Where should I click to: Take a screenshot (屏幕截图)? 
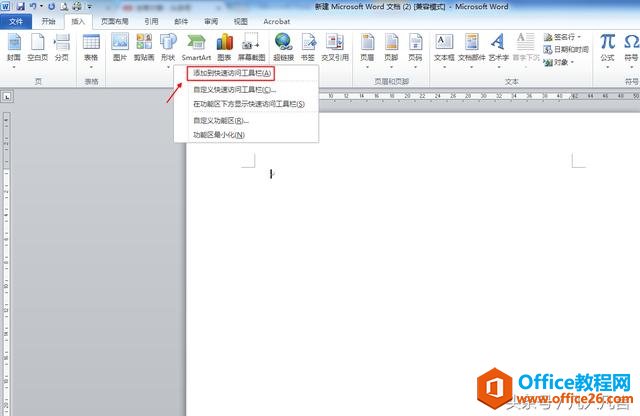251,47
